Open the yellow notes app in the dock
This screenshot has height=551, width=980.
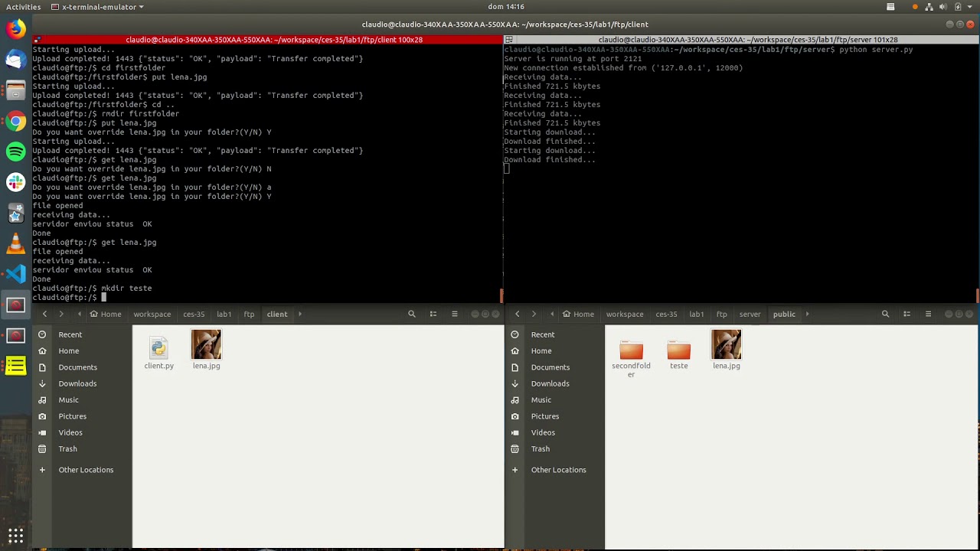pos(15,366)
